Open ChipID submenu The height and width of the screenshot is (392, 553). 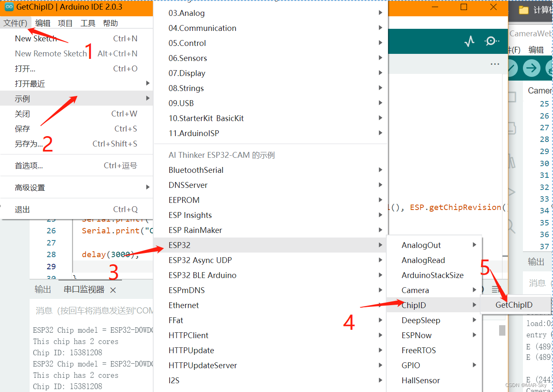pos(434,305)
